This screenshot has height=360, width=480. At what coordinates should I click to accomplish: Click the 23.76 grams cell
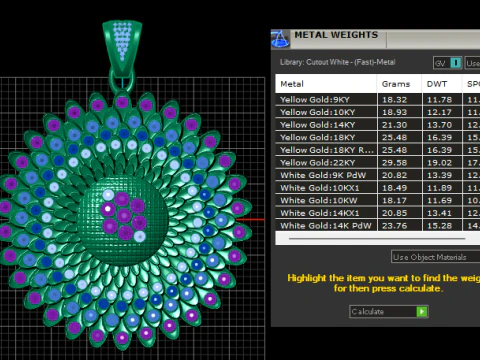pyautogui.click(x=400, y=225)
